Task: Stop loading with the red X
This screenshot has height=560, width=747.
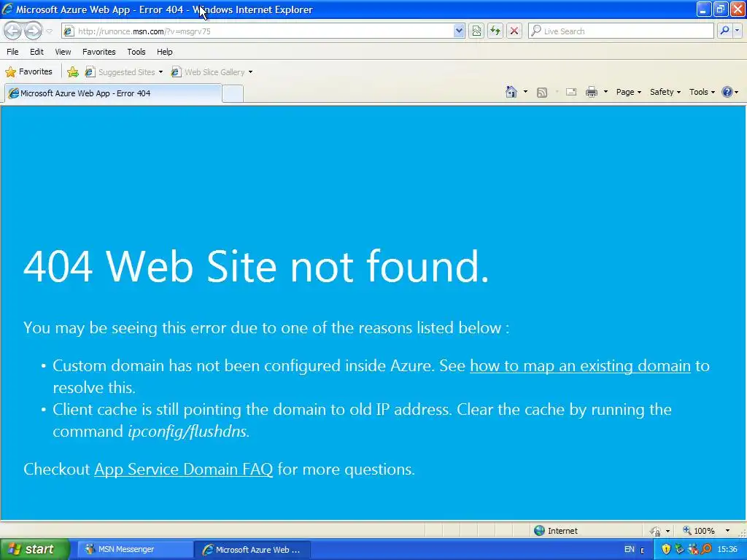Action: tap(514, 31)
